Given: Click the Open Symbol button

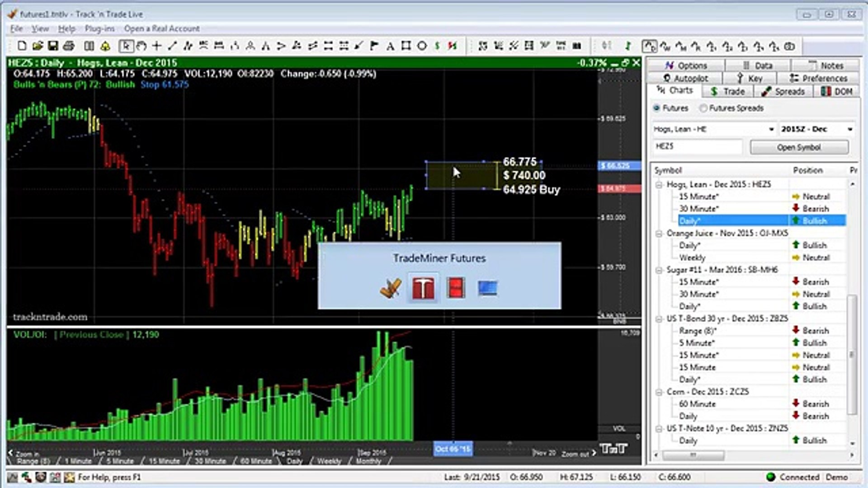Looking at the screenshot, I should point(798,146).
